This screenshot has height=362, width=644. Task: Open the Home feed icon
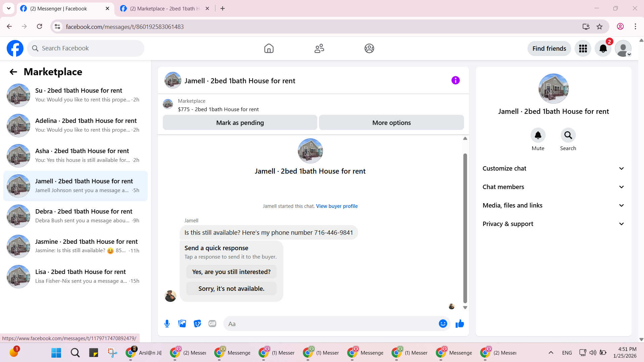point(269,48)
